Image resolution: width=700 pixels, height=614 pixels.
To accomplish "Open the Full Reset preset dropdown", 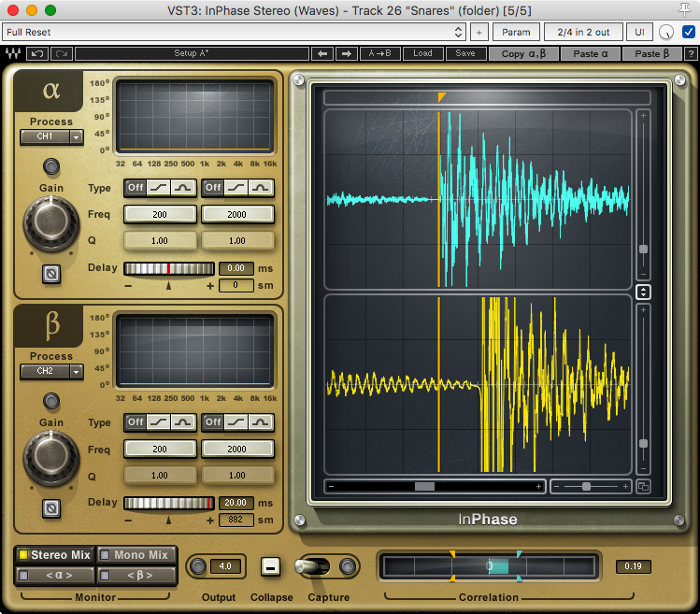I will 234,32.
